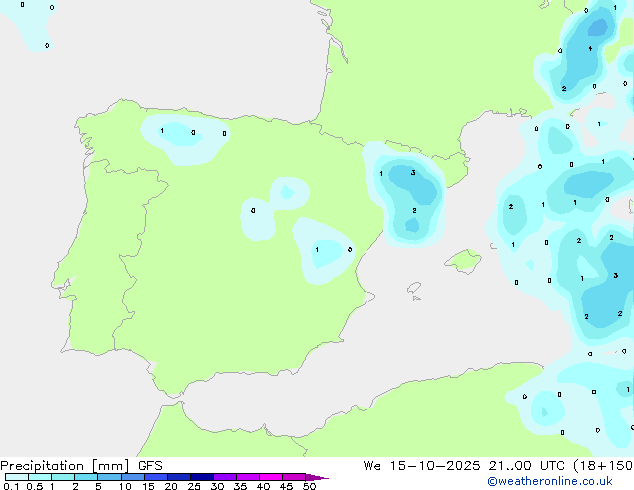634x490 pixels.
Task: Select the Precipitation [mm] GFS title
Action: coord(81,466)
